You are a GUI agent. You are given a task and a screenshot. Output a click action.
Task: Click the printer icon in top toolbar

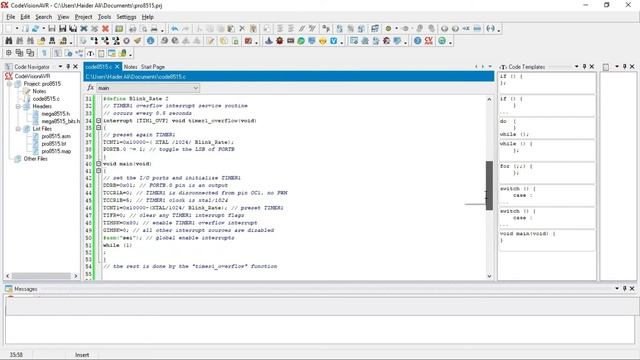[x=154, y=29]
